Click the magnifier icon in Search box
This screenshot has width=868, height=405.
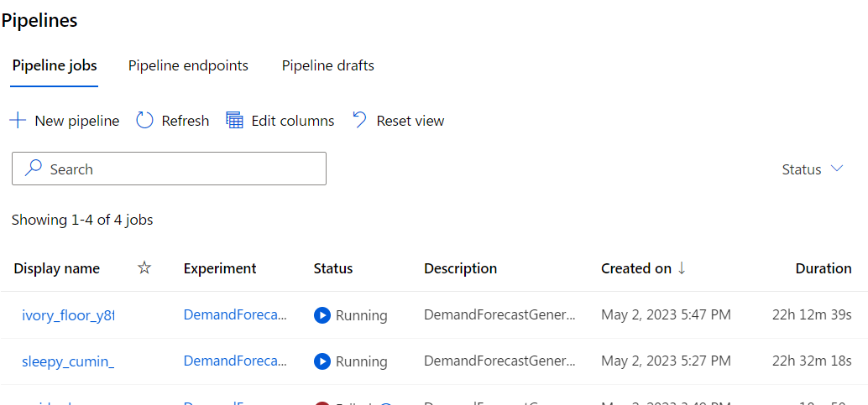[x=34, y=169]
